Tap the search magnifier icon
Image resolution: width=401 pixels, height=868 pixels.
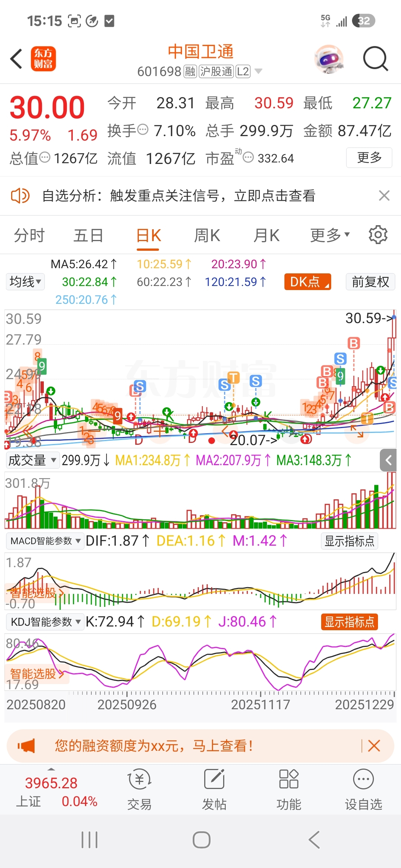pos(375,59)
